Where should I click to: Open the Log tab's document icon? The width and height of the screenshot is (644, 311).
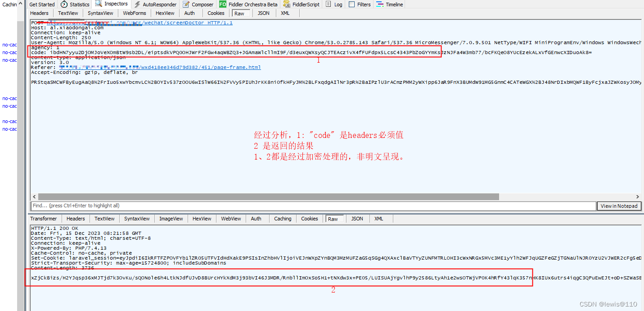(x=328, y=4)
